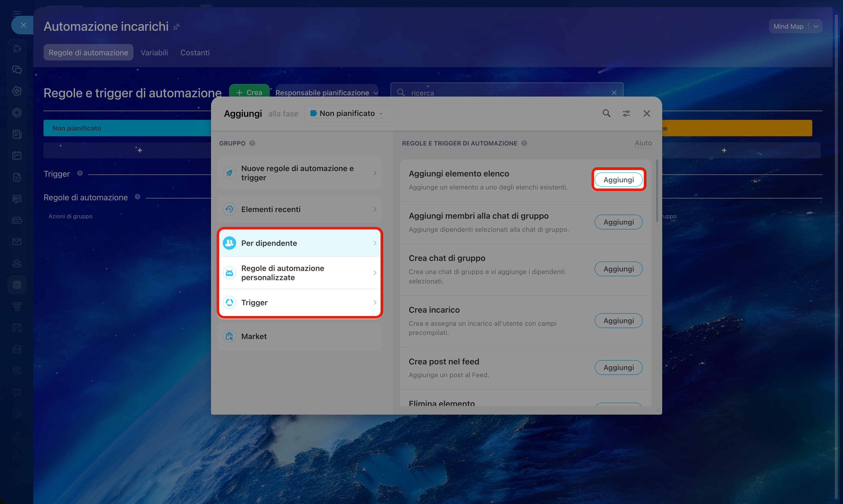Switch to Variabili tab
The width and height of the screenshot is (843, 504).
(154, 53)
